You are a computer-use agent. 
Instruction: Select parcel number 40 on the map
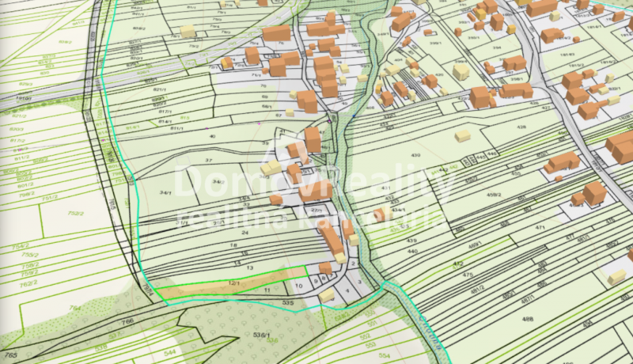(212, 137)
